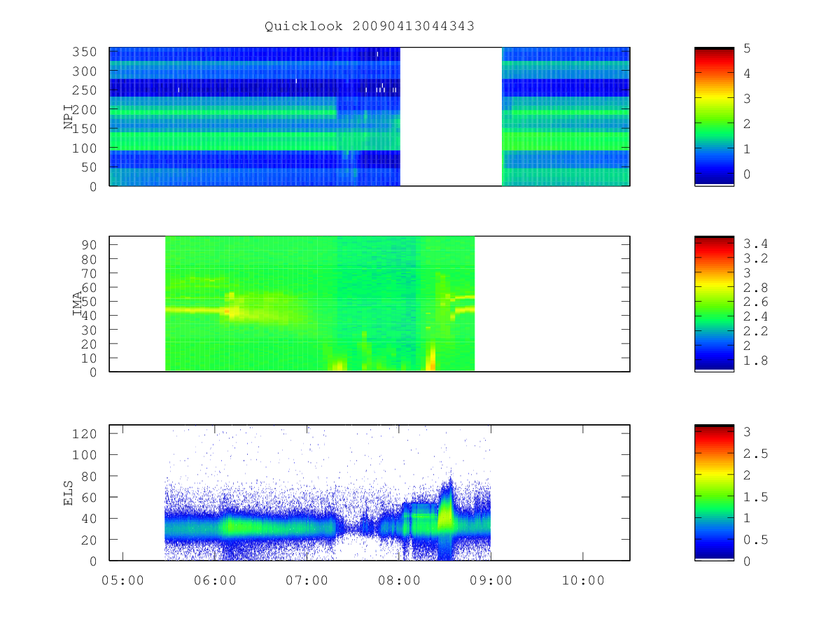Click the 08:00 time axis label
840x630 pixels.
(399, 580)
